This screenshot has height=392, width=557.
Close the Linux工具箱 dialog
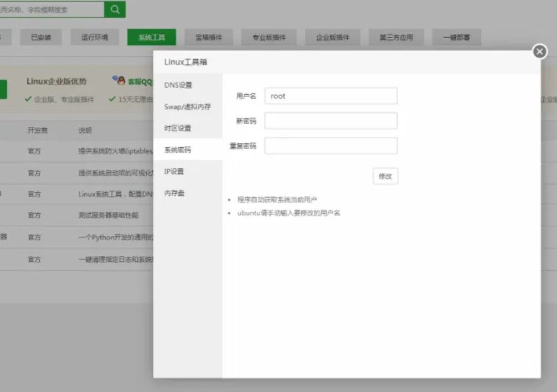coord(540,51)
